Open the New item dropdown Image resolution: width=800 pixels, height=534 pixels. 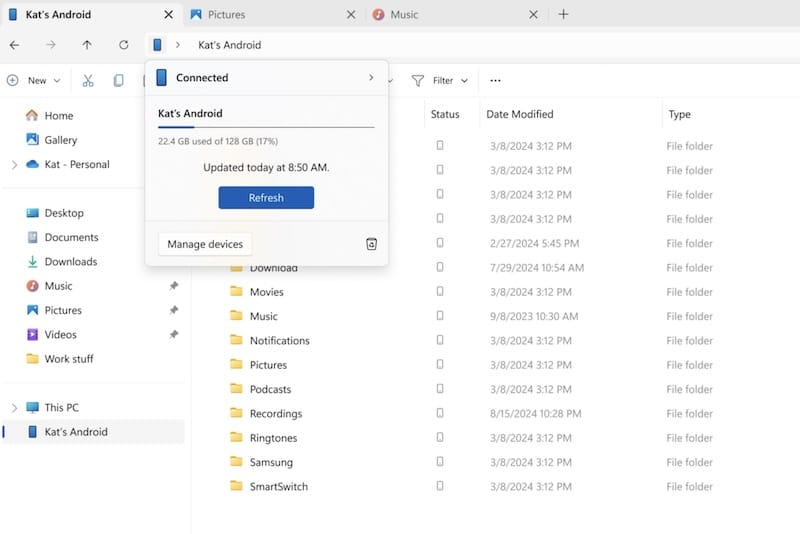coord(34,81)
